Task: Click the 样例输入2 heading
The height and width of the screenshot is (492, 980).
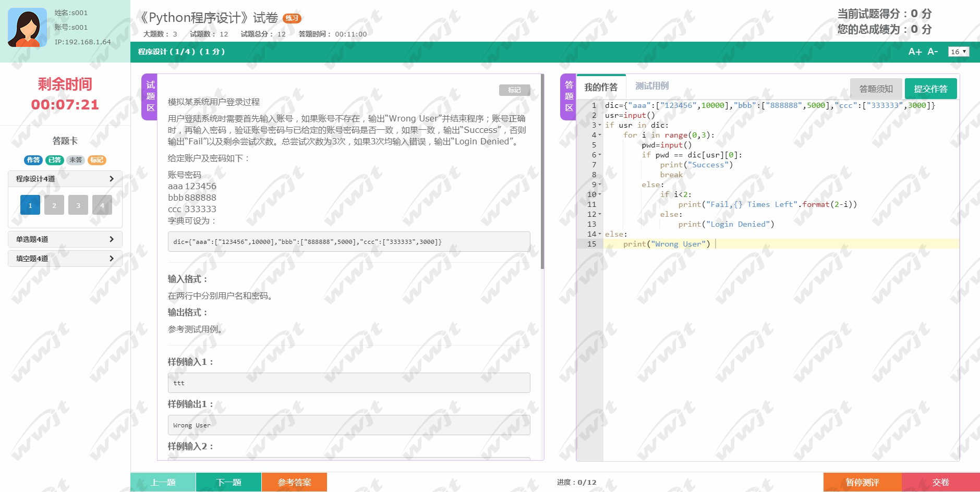Action: 190,446
